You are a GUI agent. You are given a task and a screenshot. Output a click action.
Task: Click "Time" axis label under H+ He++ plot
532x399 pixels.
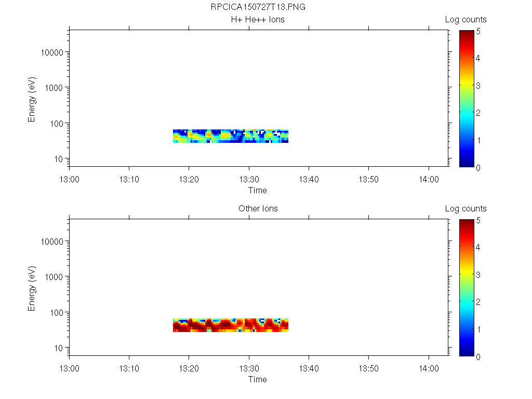pyautogui.click(x=258, y=190)
